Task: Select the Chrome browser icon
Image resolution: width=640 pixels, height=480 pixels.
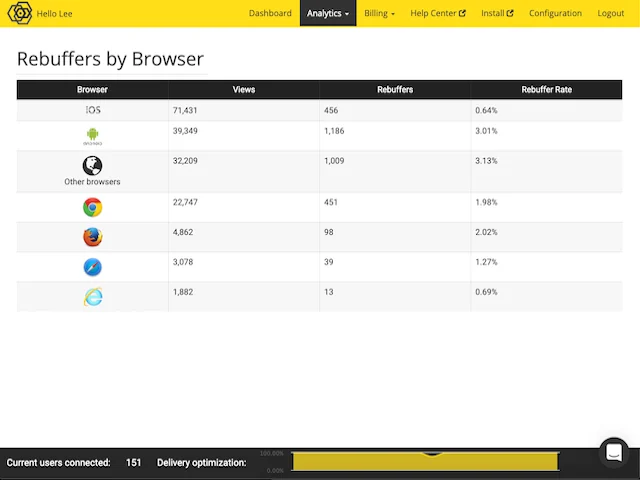Action: pos(93,207)
